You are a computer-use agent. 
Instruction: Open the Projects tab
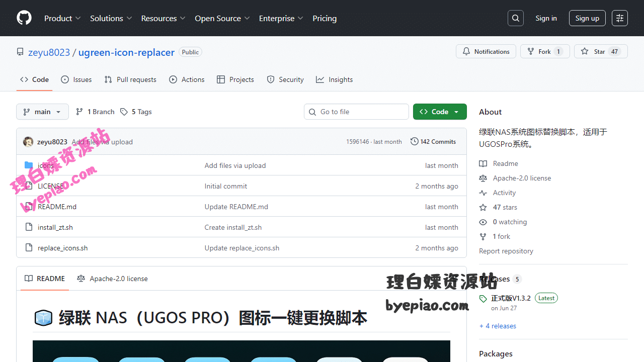click(235, 79)
